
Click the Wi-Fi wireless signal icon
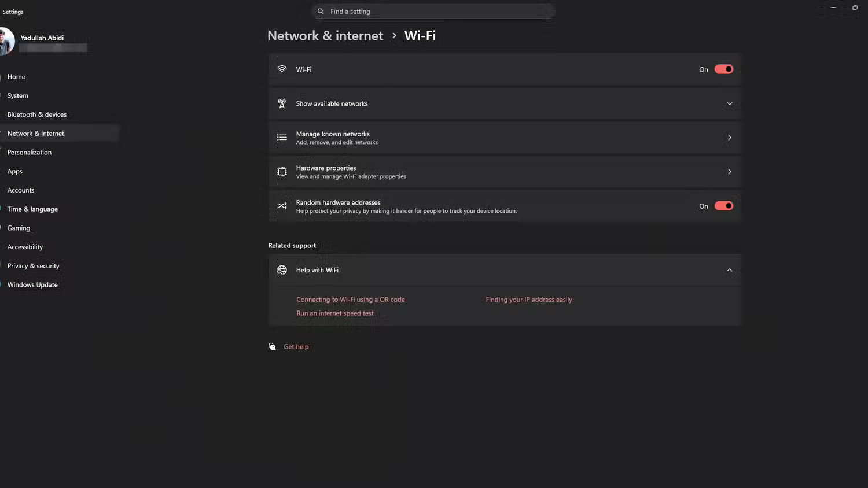pos(282,69)
